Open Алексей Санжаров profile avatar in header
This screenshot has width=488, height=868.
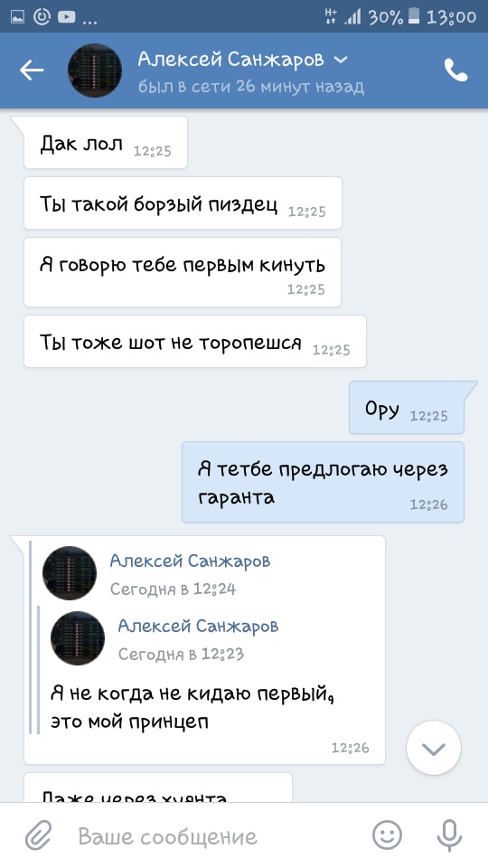[95, 71]
